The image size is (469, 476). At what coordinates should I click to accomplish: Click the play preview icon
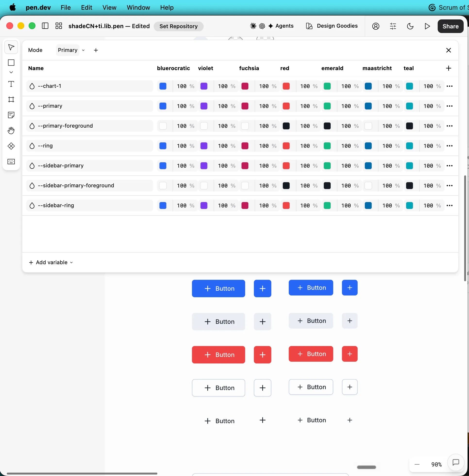pos(427,26)
